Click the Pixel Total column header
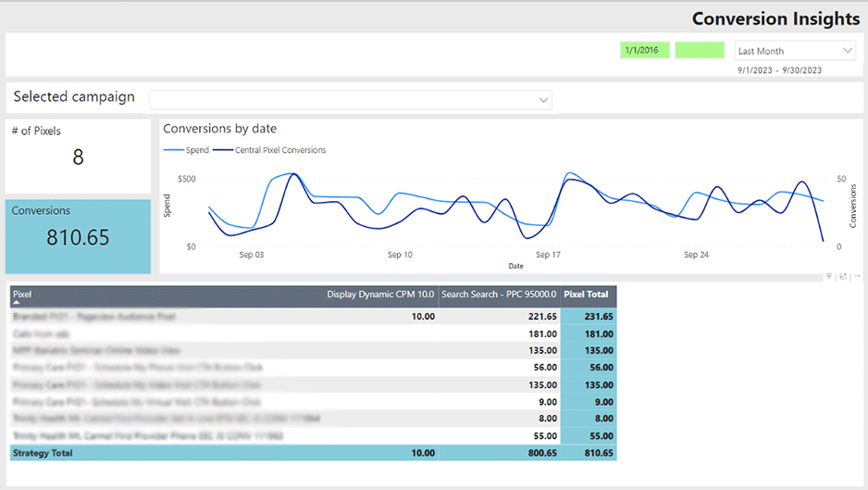This screenshot has height=490, width=868. coord(587,295)
